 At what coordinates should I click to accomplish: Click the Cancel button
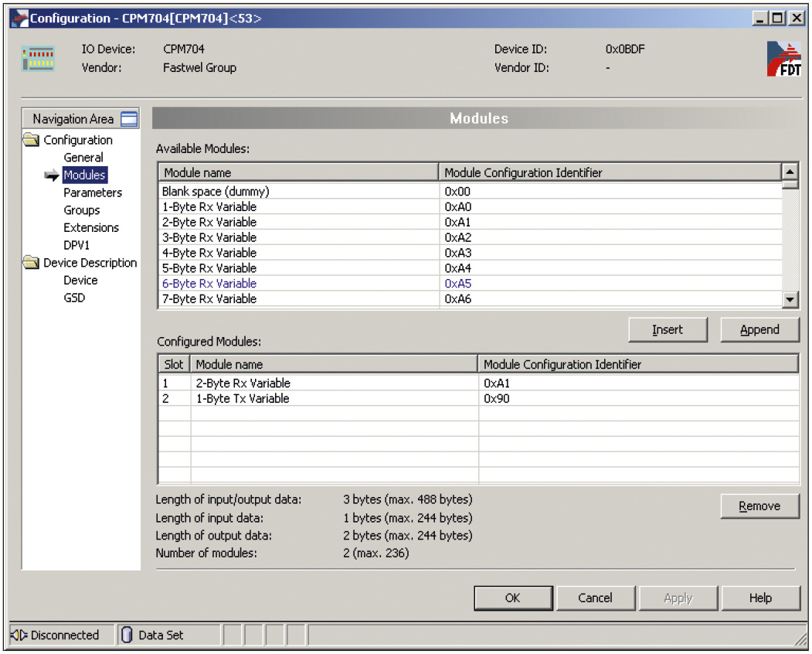pyautogui.click(x=595, y=598)
